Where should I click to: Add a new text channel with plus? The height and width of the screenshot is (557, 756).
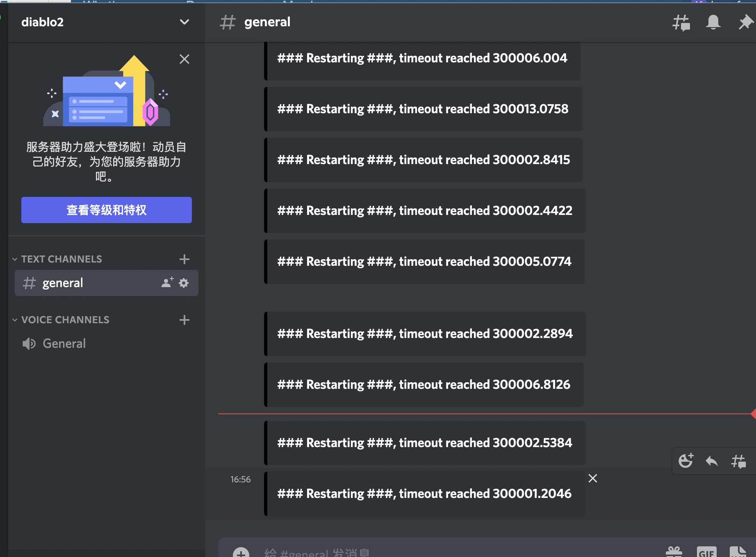184,259
